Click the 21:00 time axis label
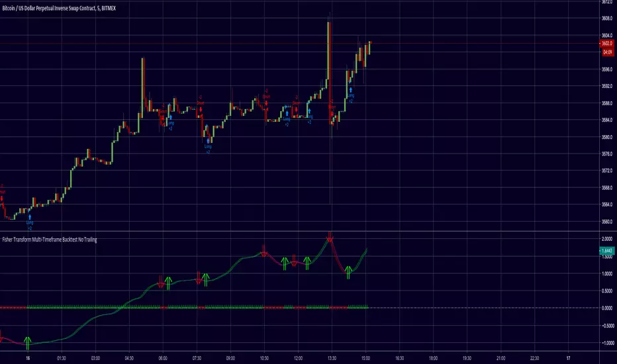This screenshot has height=364, width=617. point(501,358)
